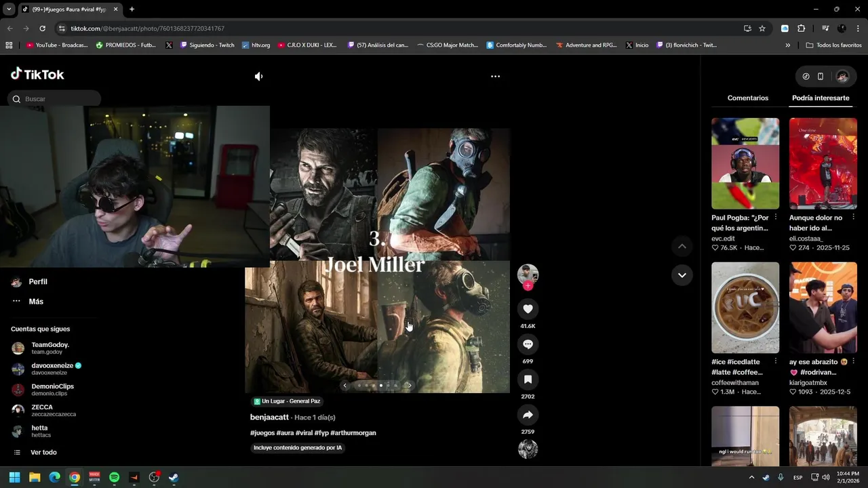Open the profile avatar in top-right pill
This screenshot has width=868, height=488.
point(842,77)
